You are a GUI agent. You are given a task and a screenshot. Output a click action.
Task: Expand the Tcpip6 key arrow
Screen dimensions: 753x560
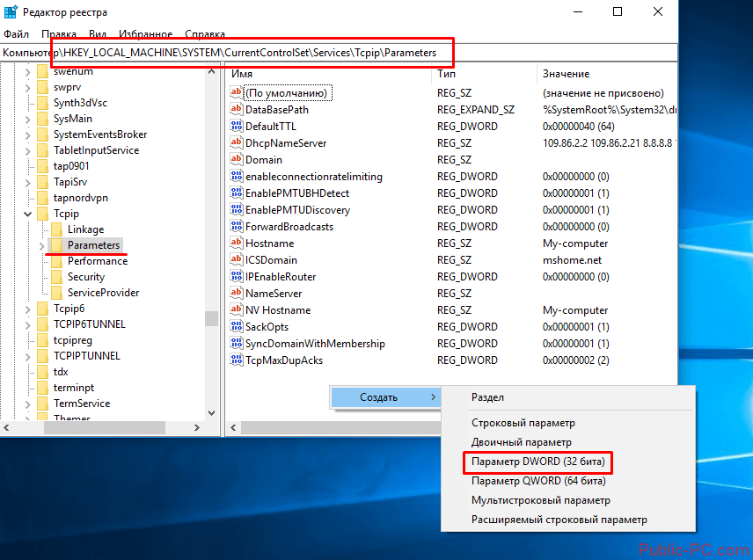29,309
